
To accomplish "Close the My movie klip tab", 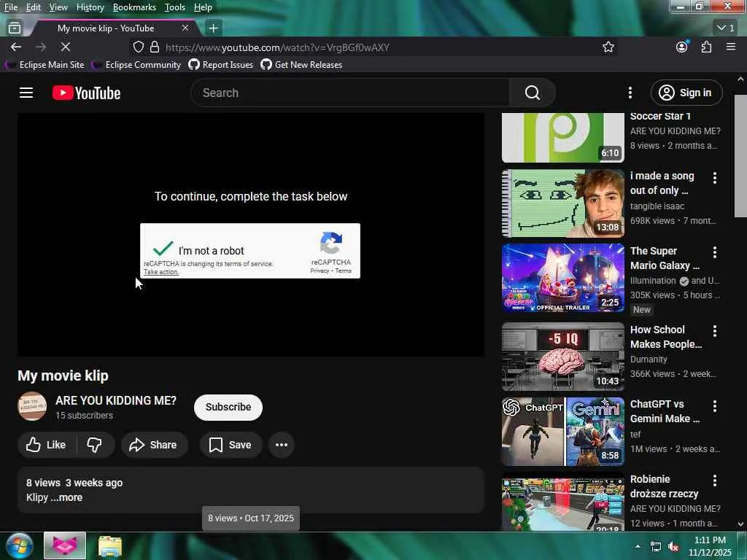I will [x=185, y=28].
